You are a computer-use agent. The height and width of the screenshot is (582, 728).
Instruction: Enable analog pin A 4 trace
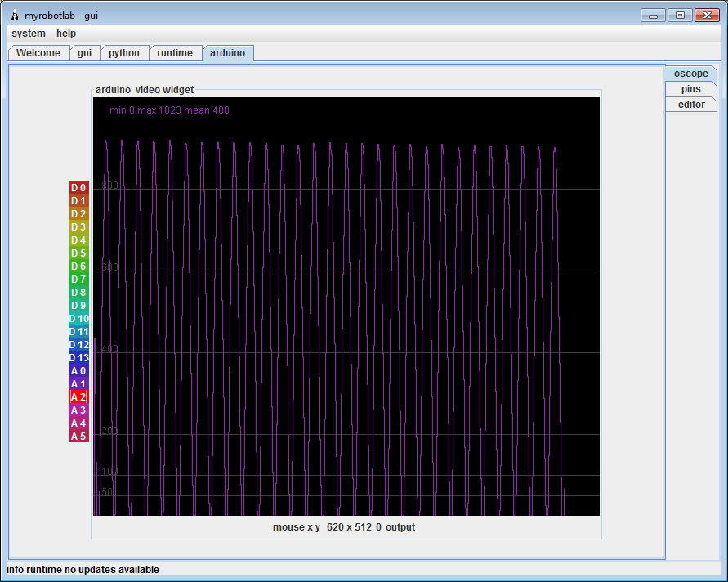(x=79, y=423)
